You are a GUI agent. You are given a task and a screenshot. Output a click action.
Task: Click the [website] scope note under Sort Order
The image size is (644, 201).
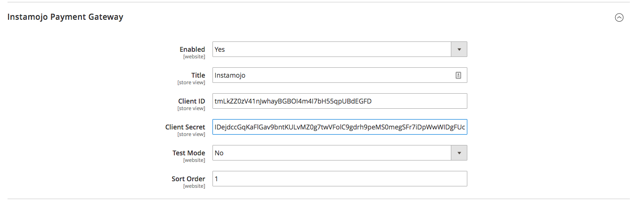pyautogui.click(x=194, y=186)
